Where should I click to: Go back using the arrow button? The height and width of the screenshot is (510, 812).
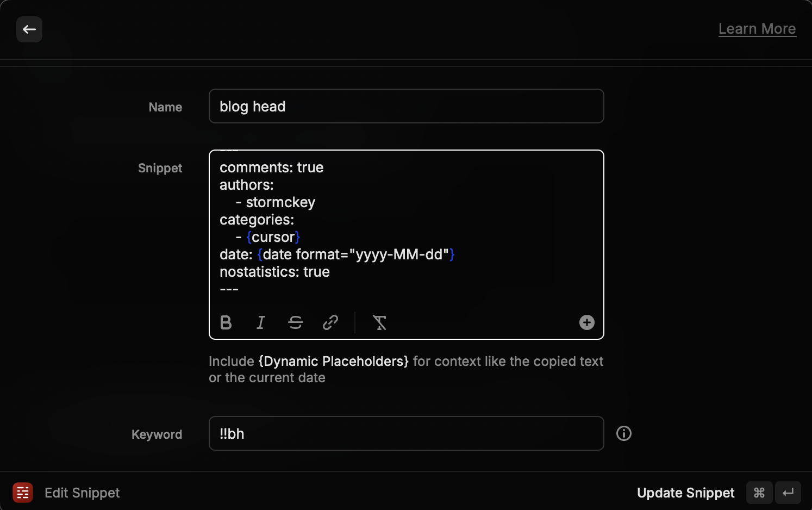[29, 29]
